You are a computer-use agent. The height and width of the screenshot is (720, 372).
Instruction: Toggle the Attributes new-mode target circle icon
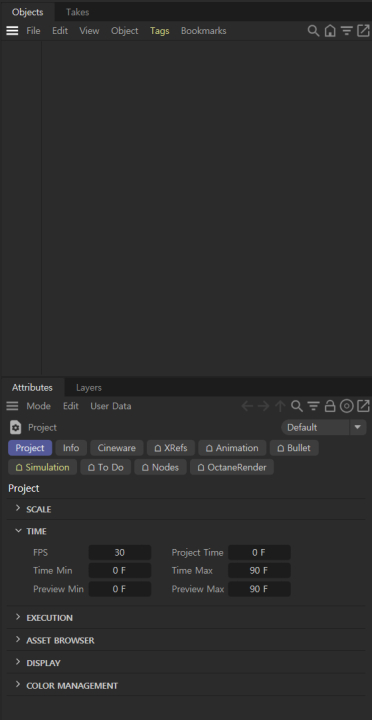point(346,406)
